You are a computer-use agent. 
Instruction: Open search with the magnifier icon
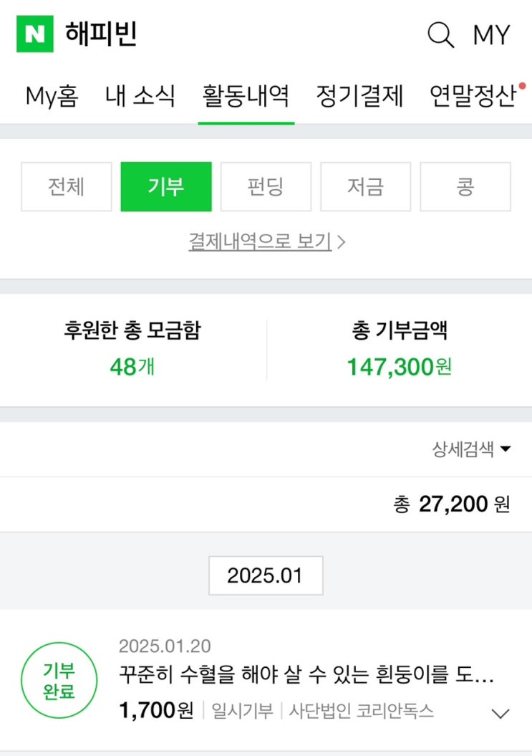(x=440, y=34)
